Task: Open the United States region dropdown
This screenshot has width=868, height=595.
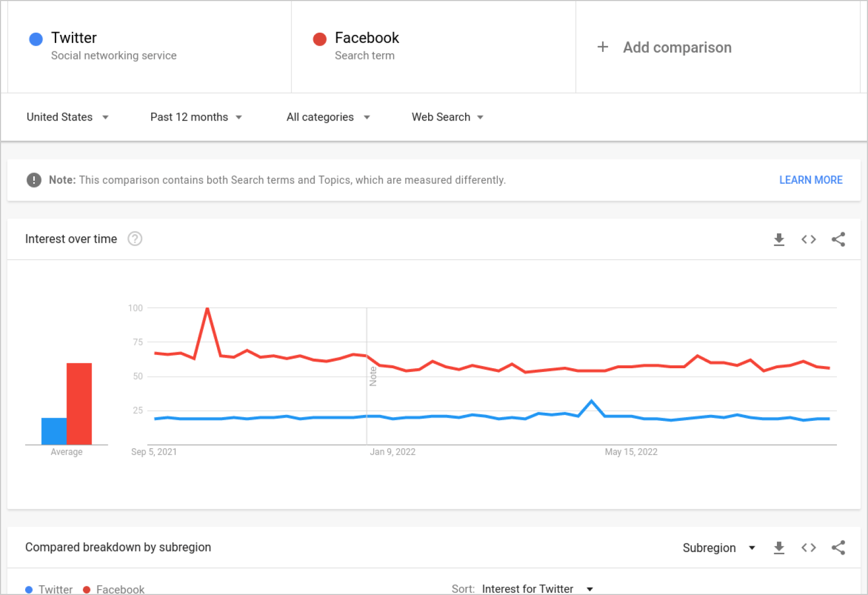Action: tap(68, 117)
